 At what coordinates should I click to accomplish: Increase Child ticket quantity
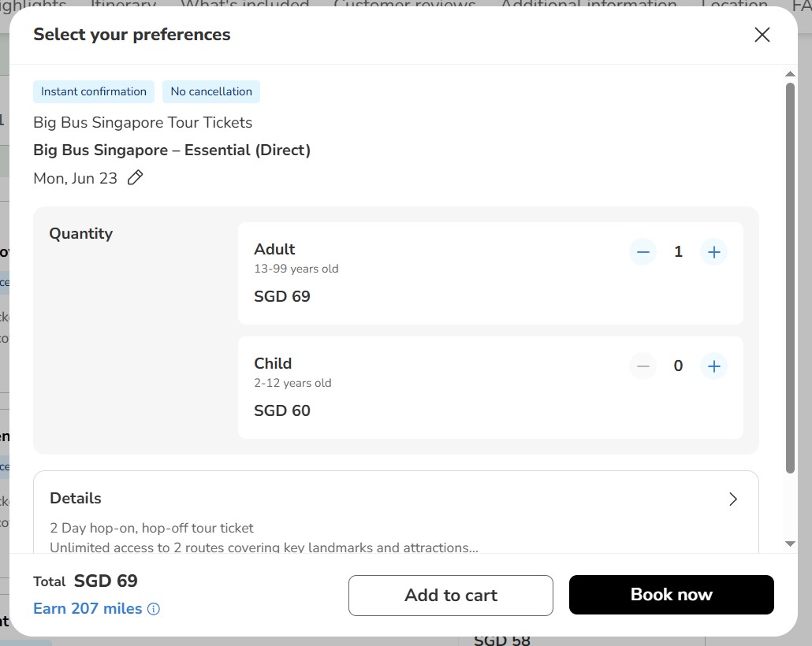click(713, 366)
